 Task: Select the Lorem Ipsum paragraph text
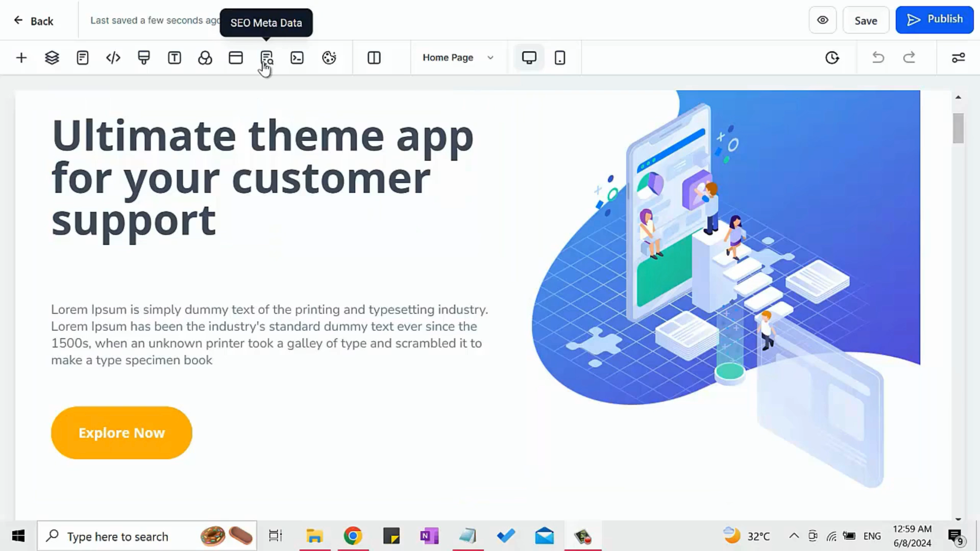269,335
